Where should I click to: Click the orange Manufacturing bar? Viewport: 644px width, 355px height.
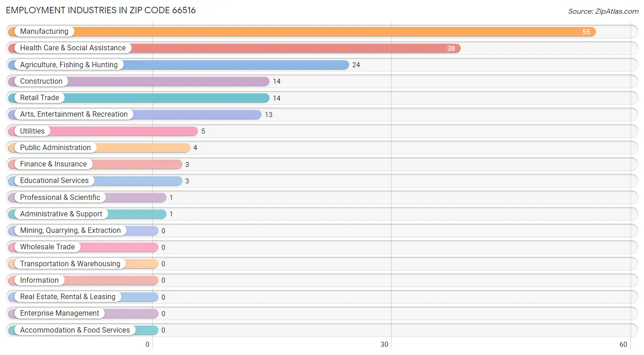[302, 32]
